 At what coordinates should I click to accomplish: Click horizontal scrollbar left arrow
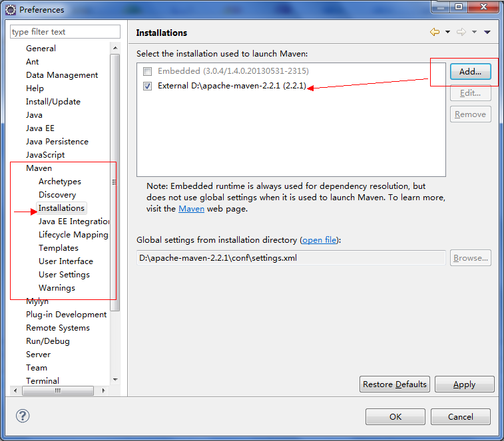pos(15,390)
